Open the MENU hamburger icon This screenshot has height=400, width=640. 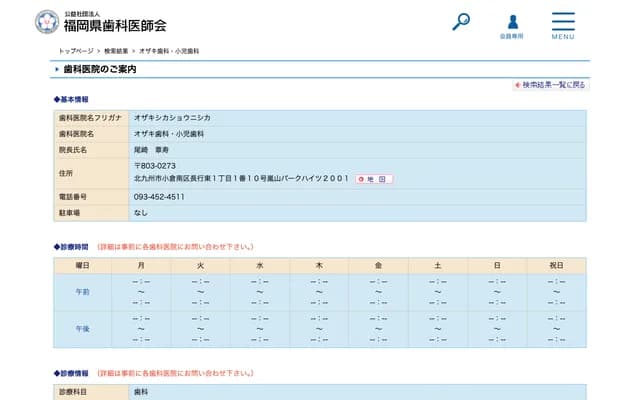pyautogui.click(x=563, y=25)
